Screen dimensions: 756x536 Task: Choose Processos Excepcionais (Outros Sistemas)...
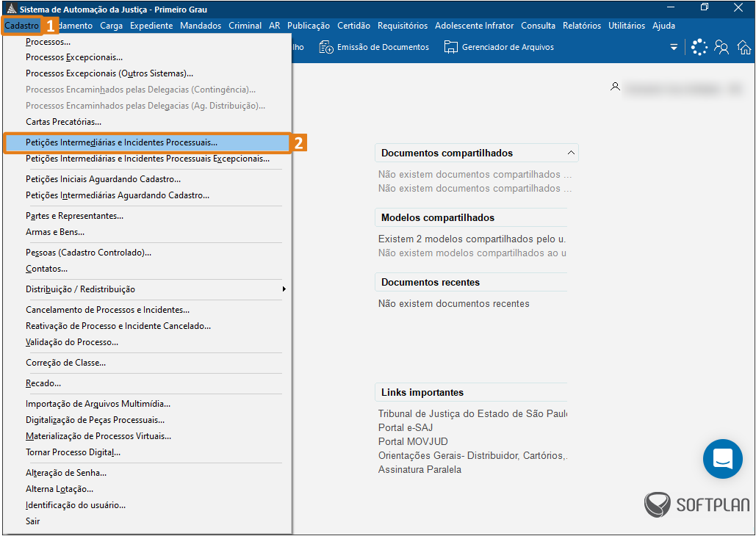click(x=148, y=73)
